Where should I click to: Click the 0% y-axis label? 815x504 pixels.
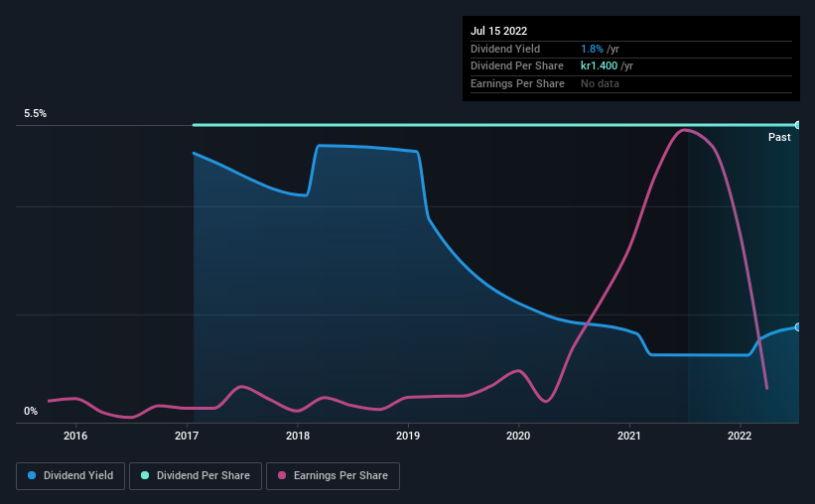[31, 412]
